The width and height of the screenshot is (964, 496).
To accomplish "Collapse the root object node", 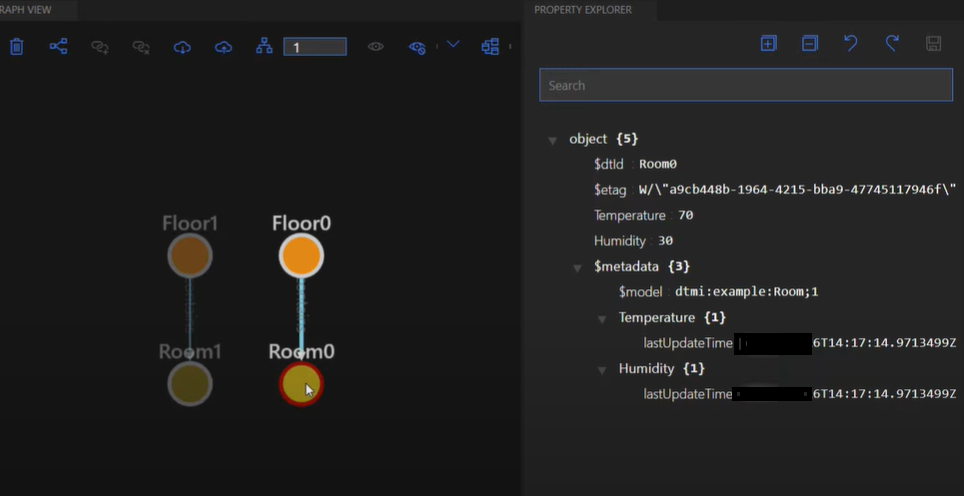I will click(552, 140).
